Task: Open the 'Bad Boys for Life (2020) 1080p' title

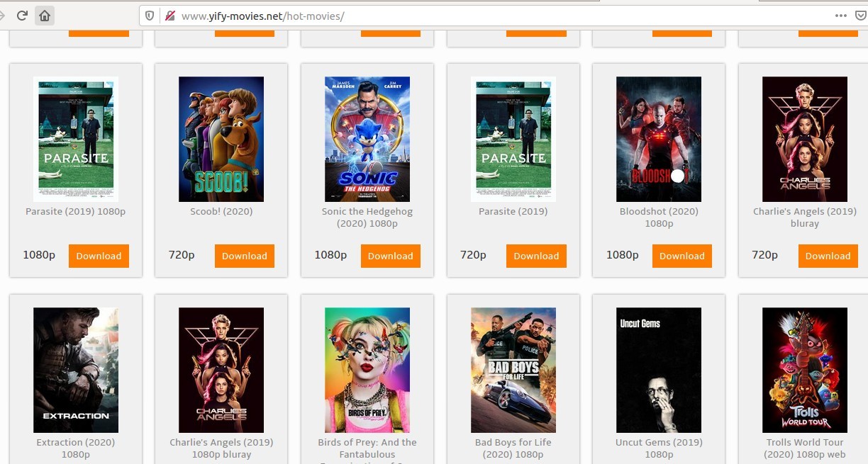Action: [x=513, y=448]
